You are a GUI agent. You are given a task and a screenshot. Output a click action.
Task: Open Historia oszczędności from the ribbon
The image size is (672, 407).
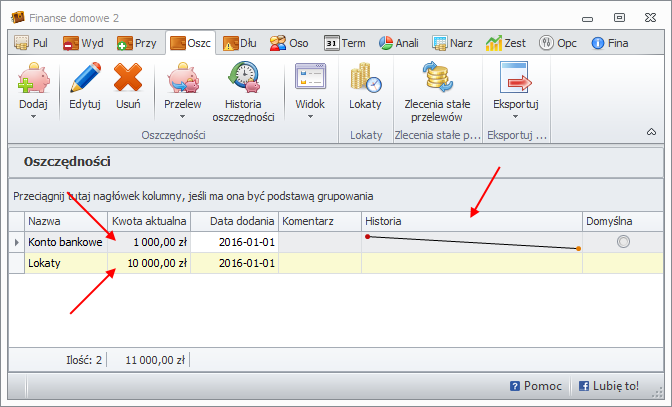[243, 78]
